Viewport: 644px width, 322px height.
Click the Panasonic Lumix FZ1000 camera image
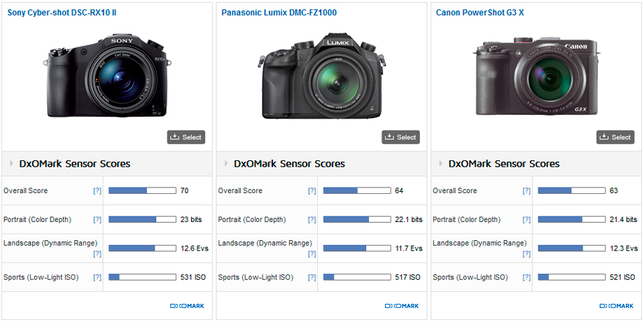point(321,76)
